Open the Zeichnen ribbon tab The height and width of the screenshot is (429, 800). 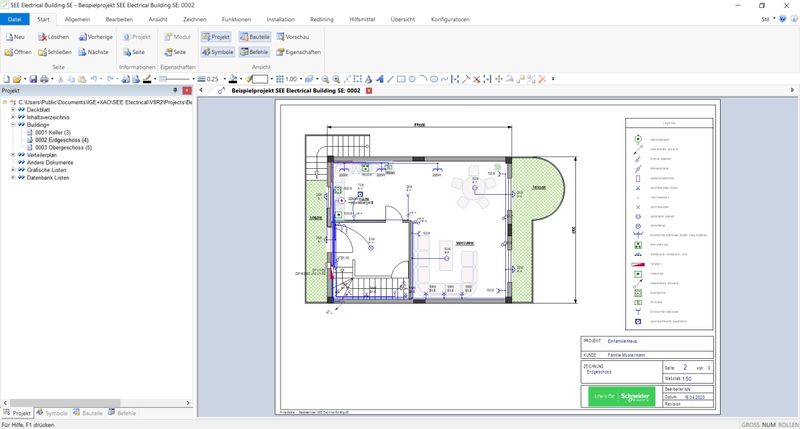click(195, 19)
